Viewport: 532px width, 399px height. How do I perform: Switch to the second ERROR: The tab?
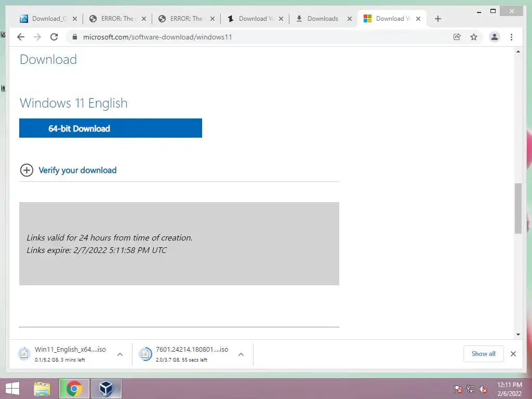[x=186, y=19]
